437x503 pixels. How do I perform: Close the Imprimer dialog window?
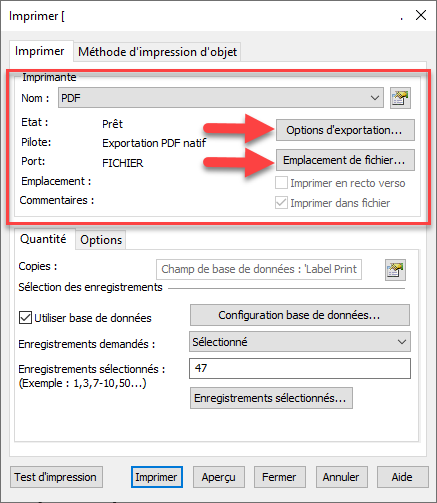click(x=421, y=15)
